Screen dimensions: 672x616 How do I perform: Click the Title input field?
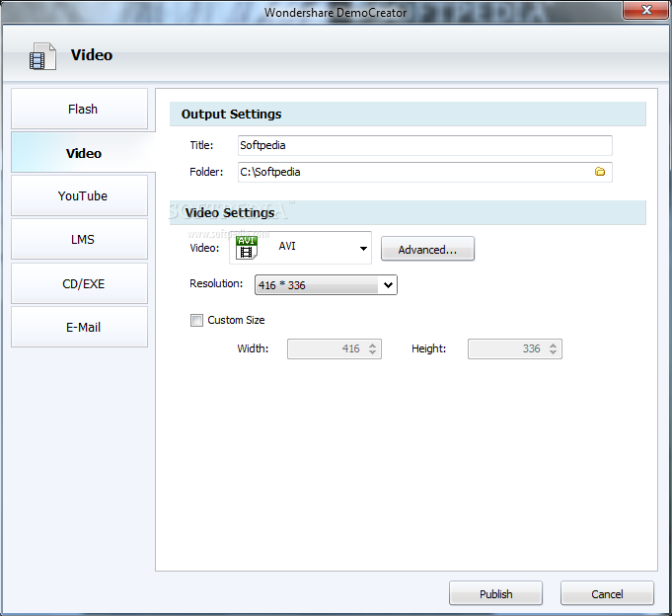[x=424, y=145]
